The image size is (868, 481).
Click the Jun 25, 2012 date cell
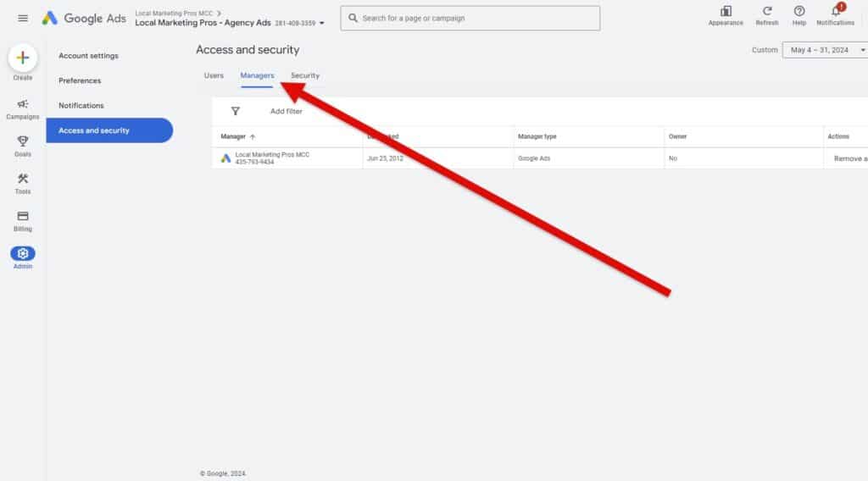(386, 158)
